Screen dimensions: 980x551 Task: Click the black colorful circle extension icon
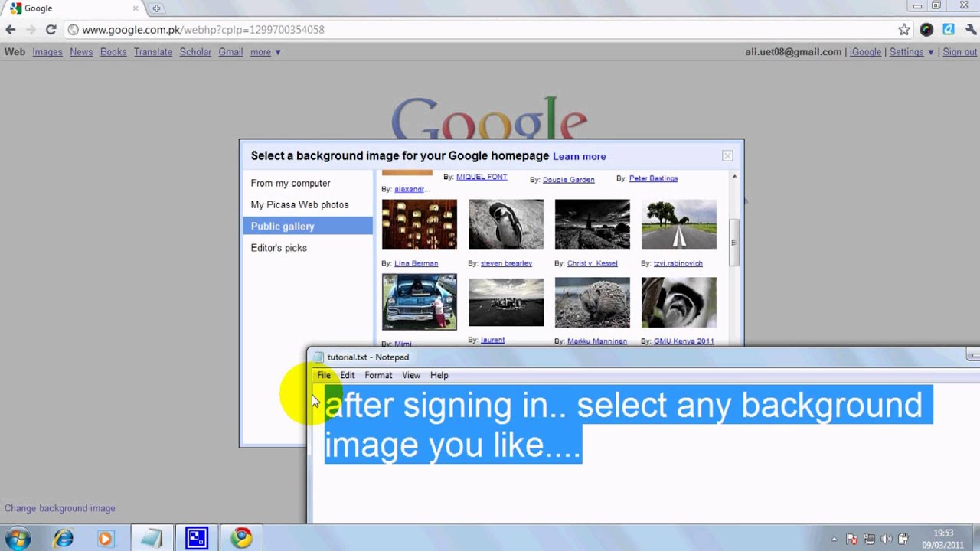click(x=926, y=30)
